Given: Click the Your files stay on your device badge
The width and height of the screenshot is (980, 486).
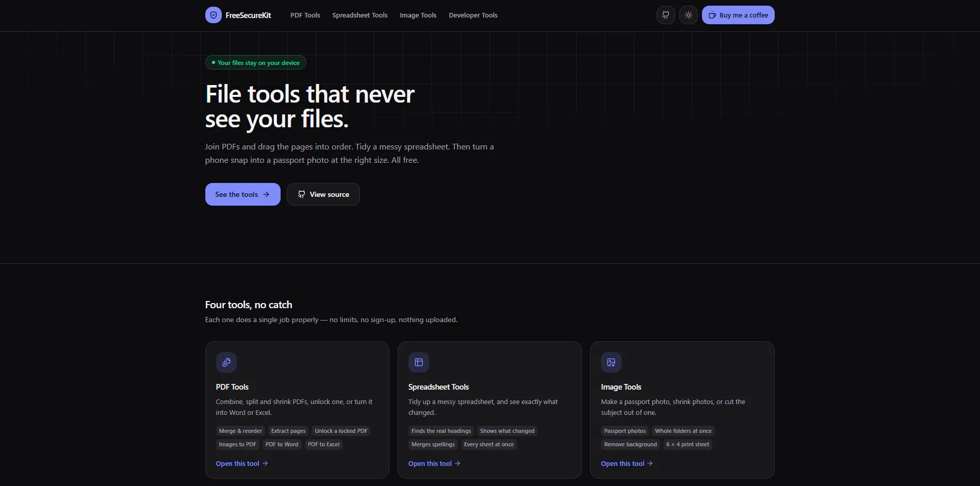Looking at the screenshot, I should click(x=256, y=62).
